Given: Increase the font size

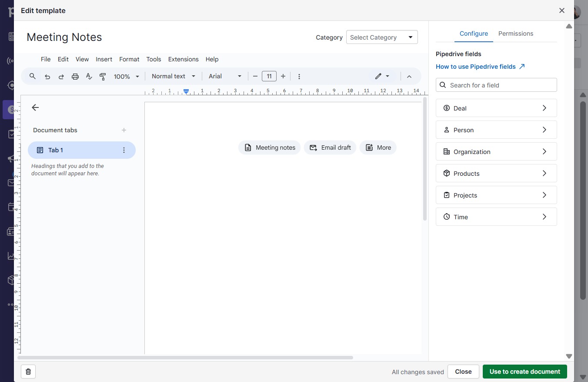Looking at the screenshot, I should [x=283, y=76].
